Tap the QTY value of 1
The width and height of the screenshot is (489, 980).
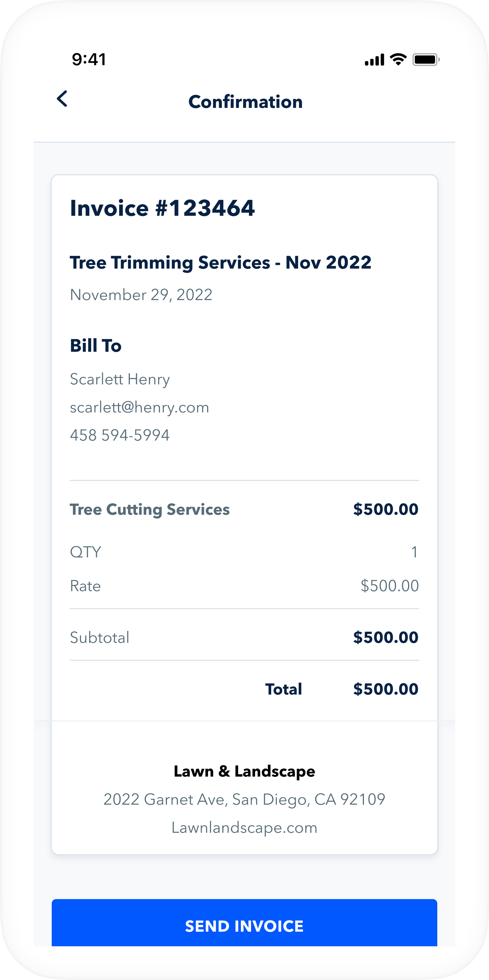point(414,552)
